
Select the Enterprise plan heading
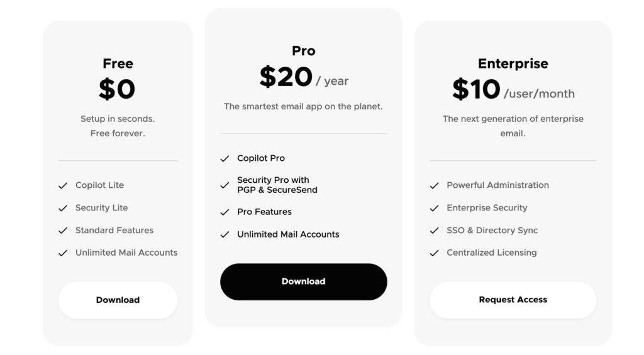[x=513, y=63]
